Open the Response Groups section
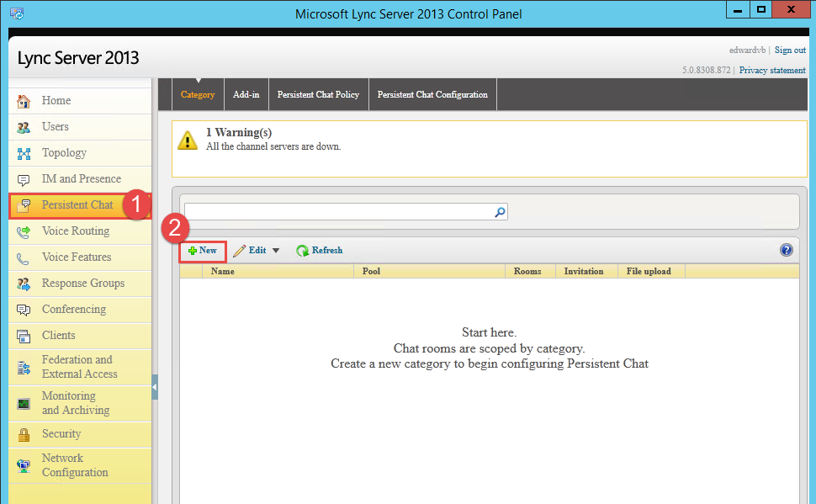 tap(80, 284)
